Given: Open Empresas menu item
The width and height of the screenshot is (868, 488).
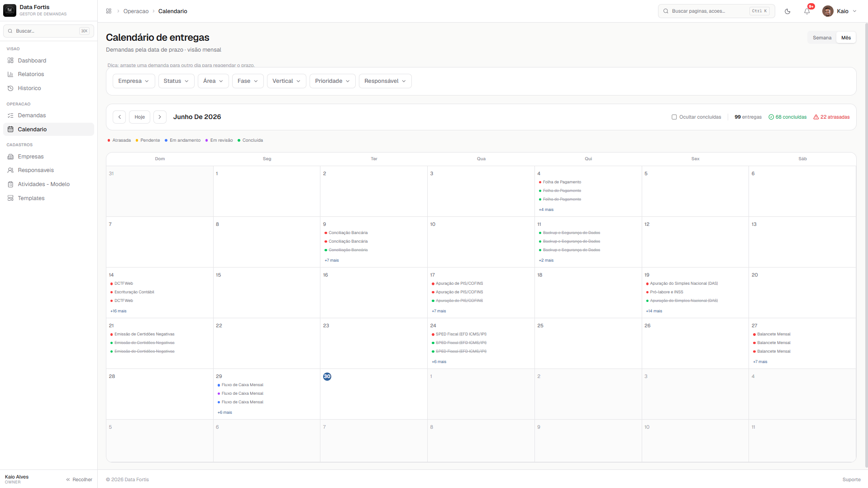Looking at the screenshot, I should click(x=48, y=157).
